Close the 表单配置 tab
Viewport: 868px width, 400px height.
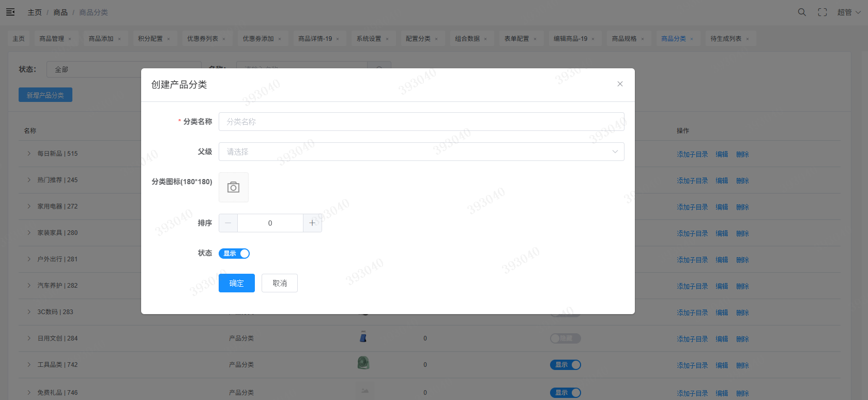pyautogui.click(x=535, y=39)
